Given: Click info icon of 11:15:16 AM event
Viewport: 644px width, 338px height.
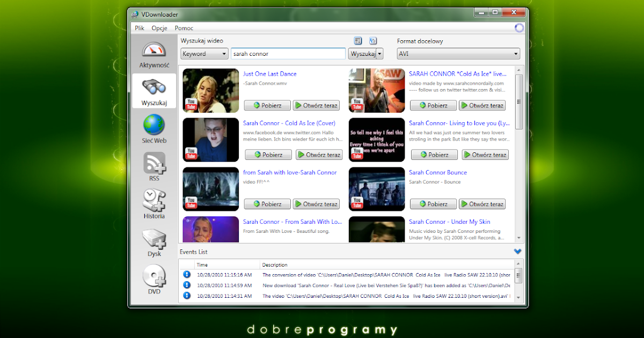Looking at the screenshot, I should click(x=187, y=274).
